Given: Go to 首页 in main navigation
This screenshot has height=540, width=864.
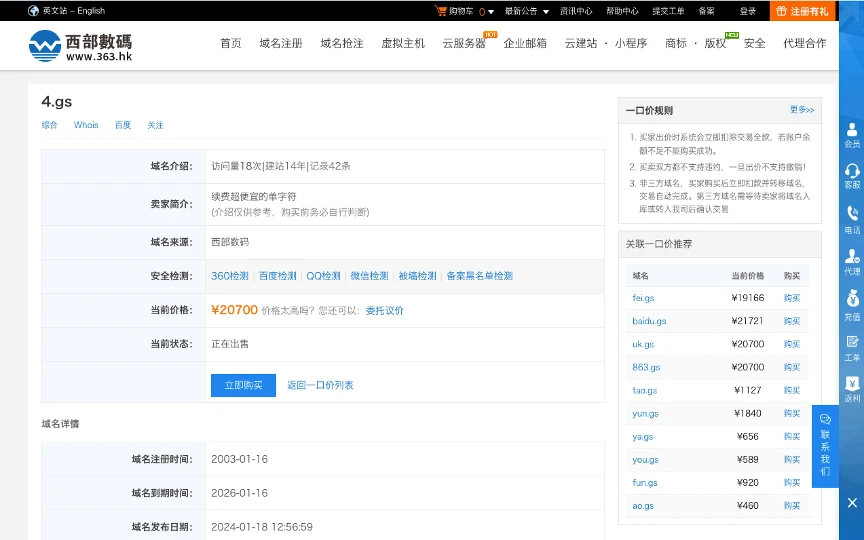Looking at the screenshot, I should pyautogui.click(x=230, y=43).
